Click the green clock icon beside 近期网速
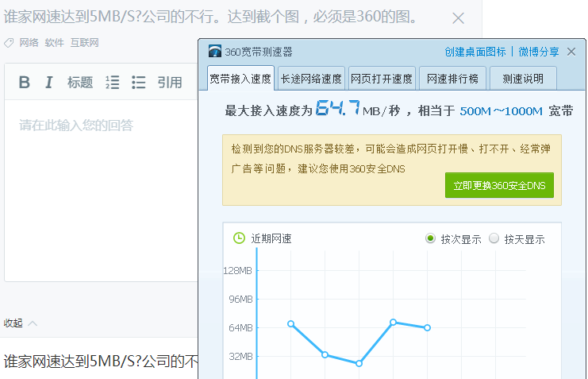This screenshot has height=379, width=588. click(239, 238)
